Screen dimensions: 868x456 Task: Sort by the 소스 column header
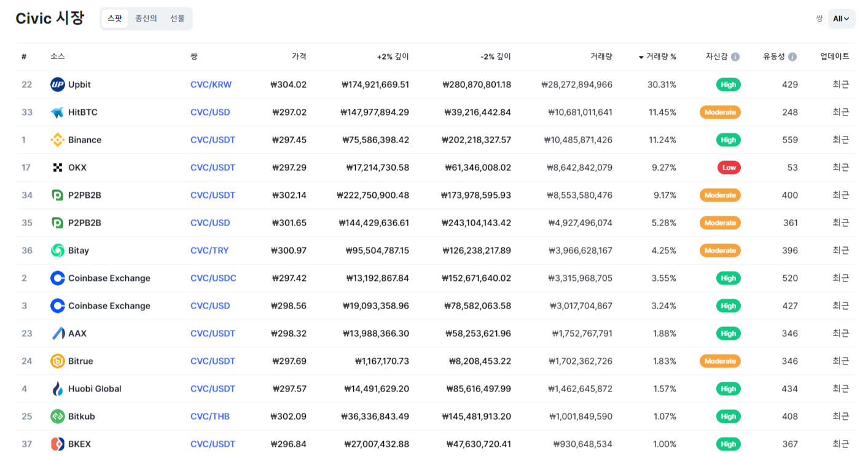click(x=58, y=57)
